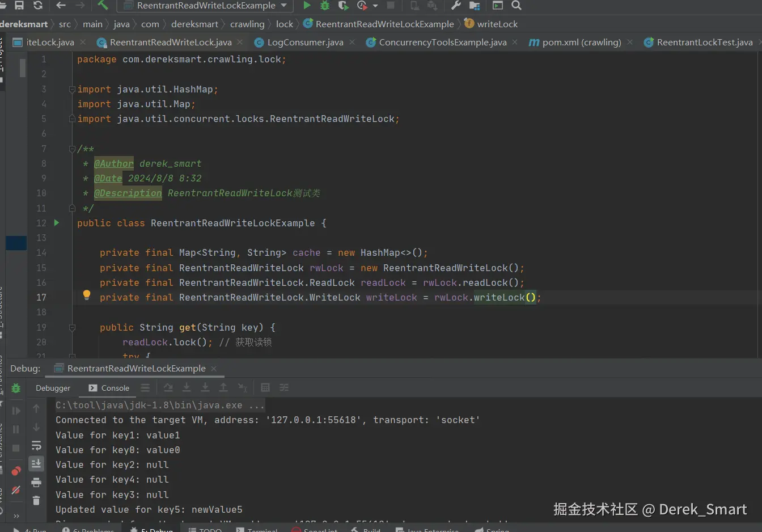Toggle Soft-Wrap in console sidebar
Viewport: 762px width, 532px height.
pyautogui.click(x=36, y=446)
